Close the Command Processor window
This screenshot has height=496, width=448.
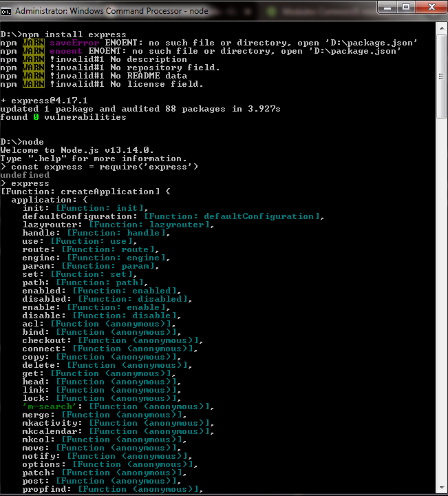[x=431, y=8]
